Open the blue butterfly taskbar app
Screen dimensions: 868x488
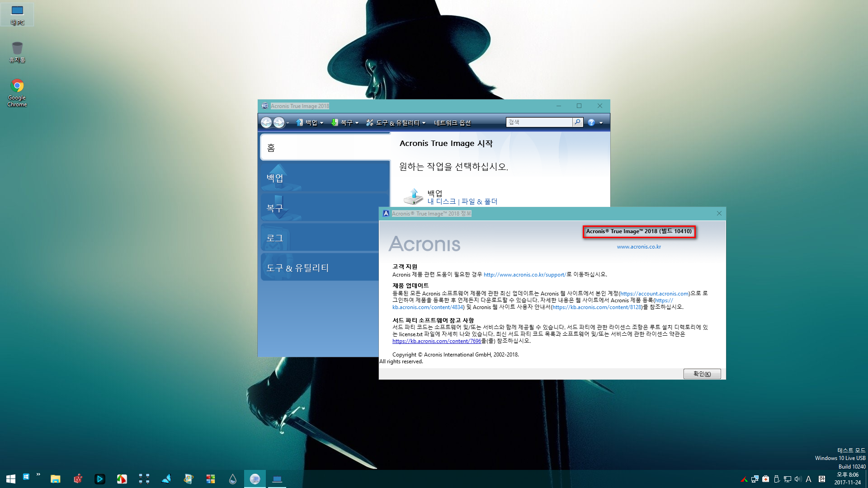[166, 479]
